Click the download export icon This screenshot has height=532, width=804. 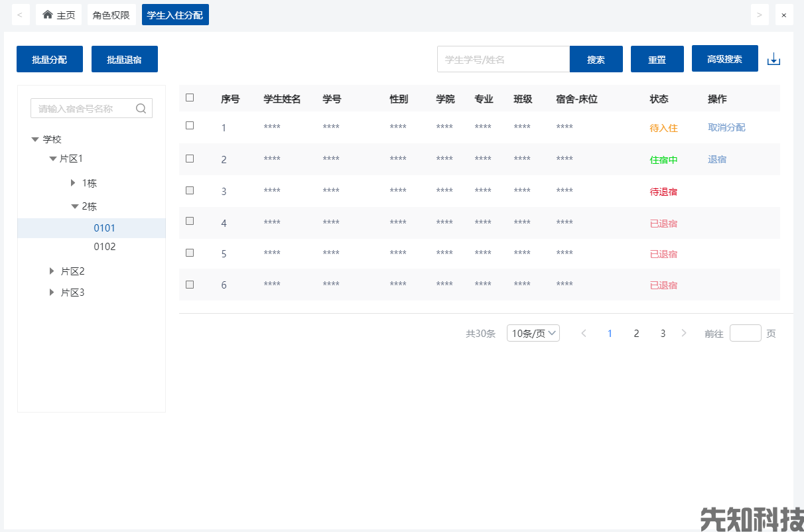point(773,60)
